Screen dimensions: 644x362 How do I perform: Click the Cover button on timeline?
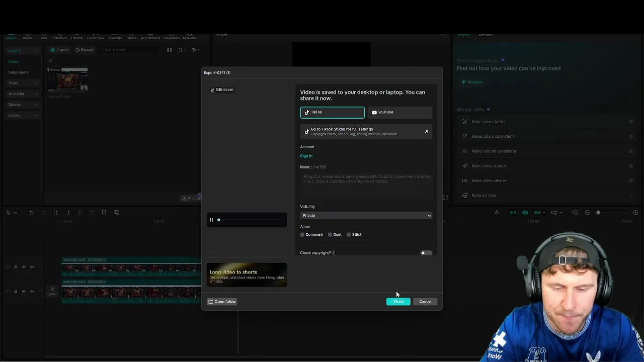[52, 291]
